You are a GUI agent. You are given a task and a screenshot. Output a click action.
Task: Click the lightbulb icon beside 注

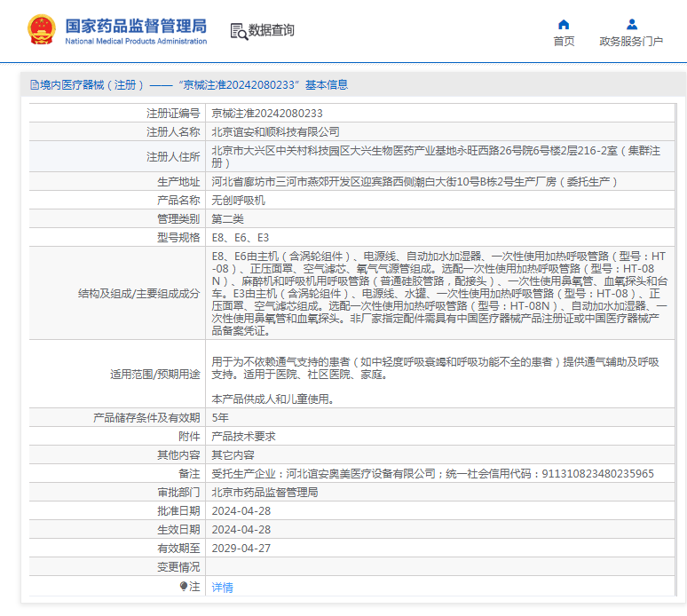[185, 587]
